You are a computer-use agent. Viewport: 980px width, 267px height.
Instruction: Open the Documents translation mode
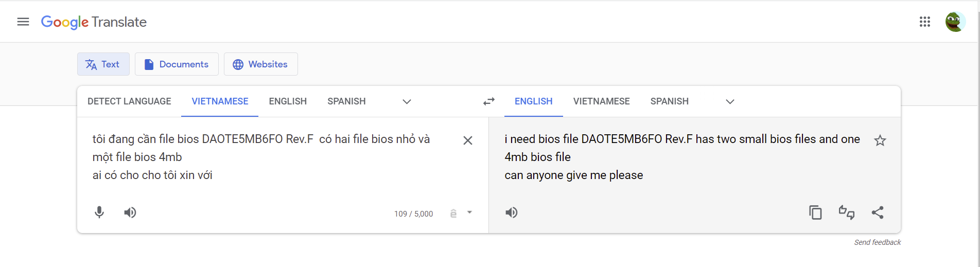click(177, 64)
